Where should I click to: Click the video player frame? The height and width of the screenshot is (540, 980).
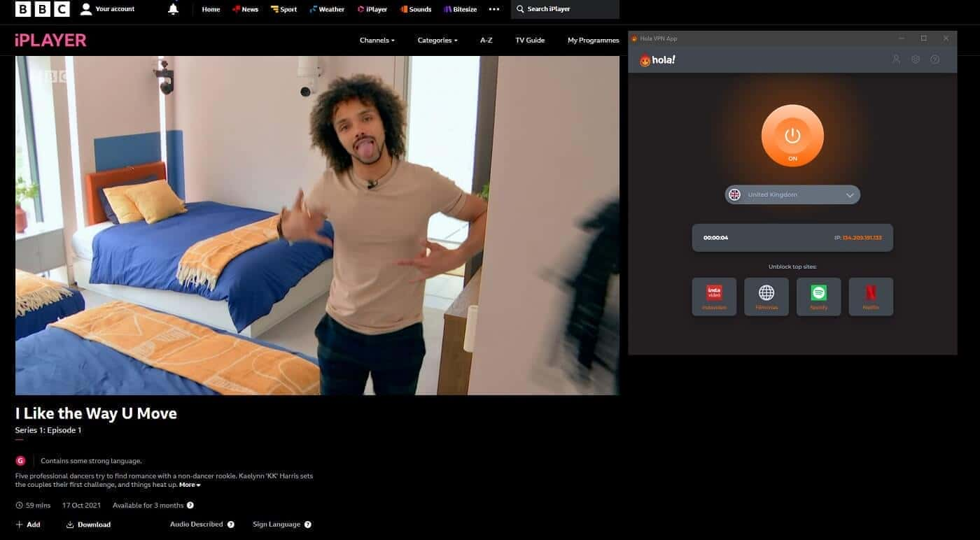tap(317, 225)
